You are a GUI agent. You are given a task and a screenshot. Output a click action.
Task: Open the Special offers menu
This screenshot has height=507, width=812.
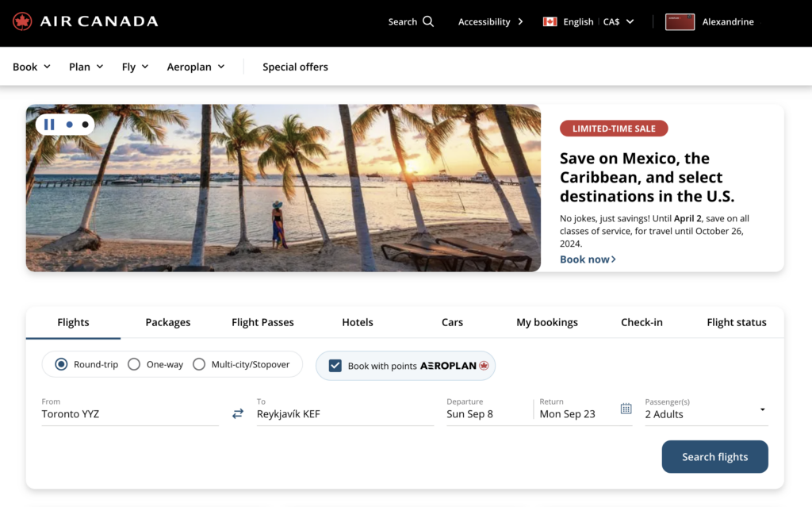(x=295, y=67)
